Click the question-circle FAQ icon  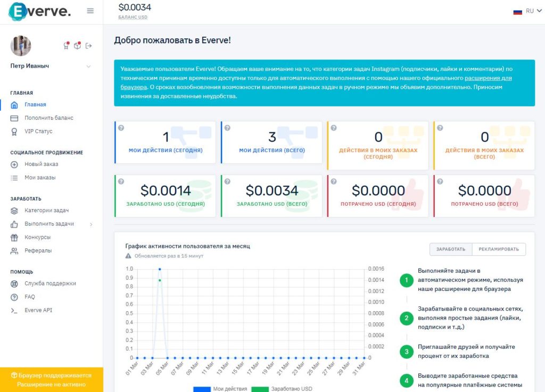point(14,297)
